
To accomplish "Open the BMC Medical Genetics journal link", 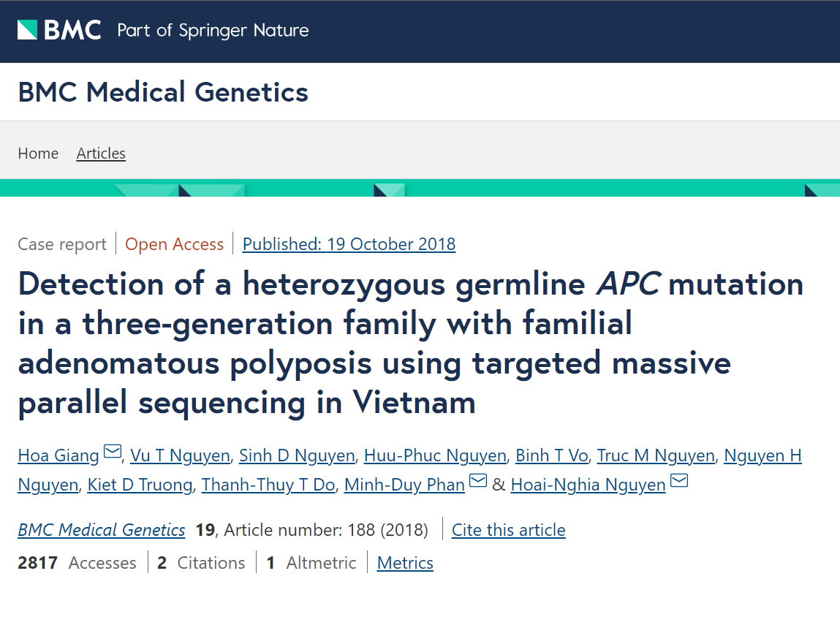I will (x=101, y=529).
